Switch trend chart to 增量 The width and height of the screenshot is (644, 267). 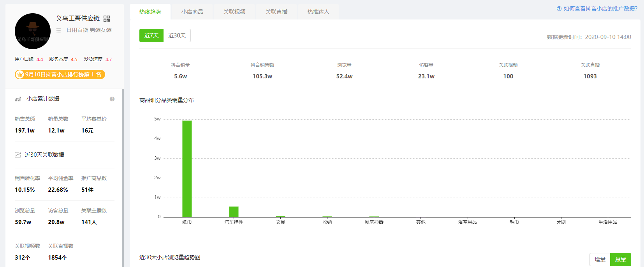coord(600,260)
